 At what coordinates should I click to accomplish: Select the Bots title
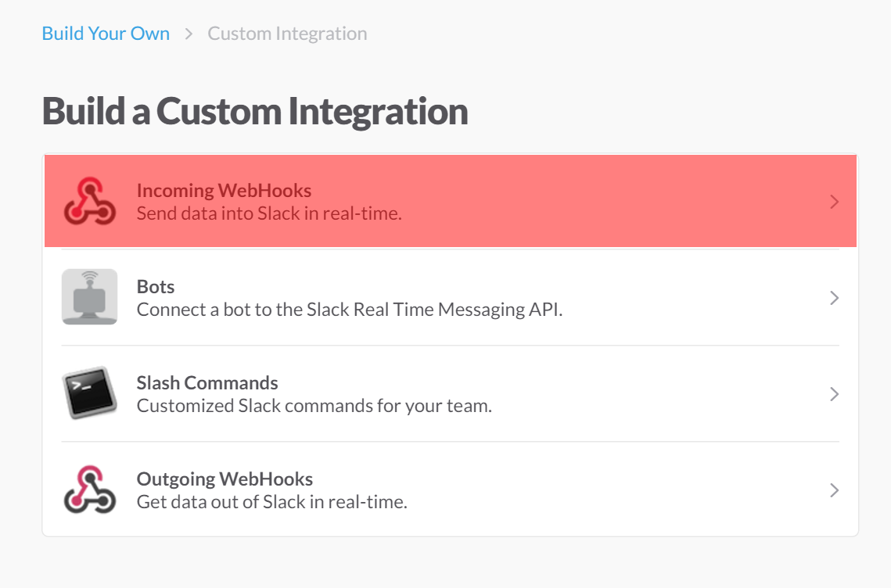coord(156,286)
